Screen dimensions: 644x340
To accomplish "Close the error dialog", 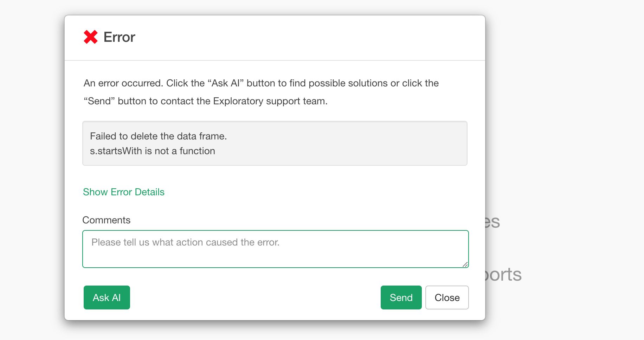I will coord(447,297).
